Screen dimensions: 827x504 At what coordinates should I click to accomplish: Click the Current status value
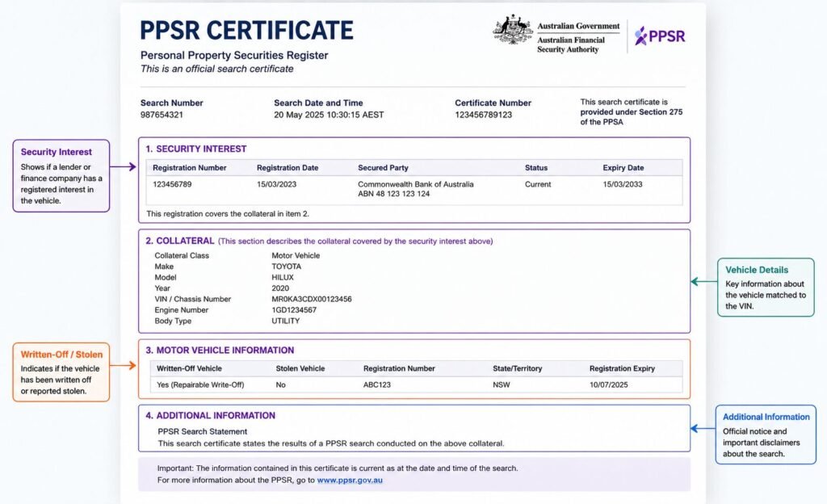537,184
